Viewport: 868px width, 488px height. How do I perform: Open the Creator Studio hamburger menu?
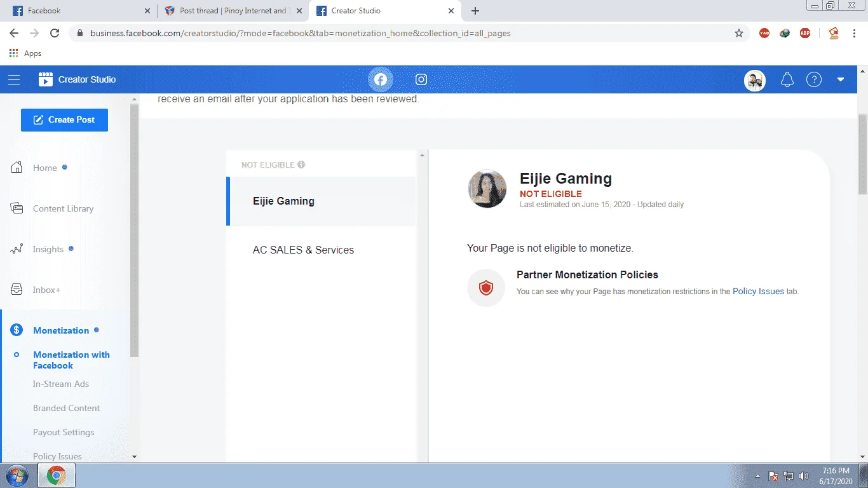pos(14,79)
